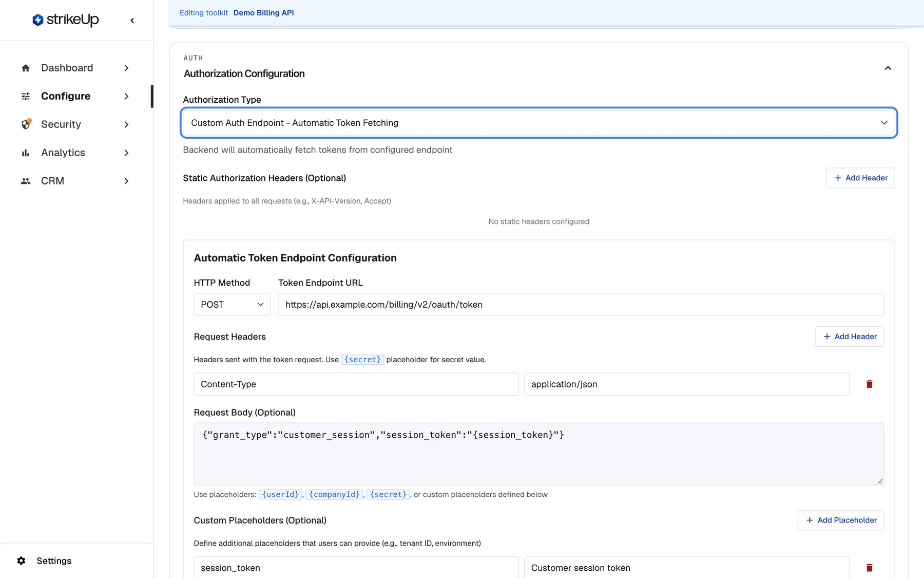Open the Authorization Type dropdown

(539, 123)
